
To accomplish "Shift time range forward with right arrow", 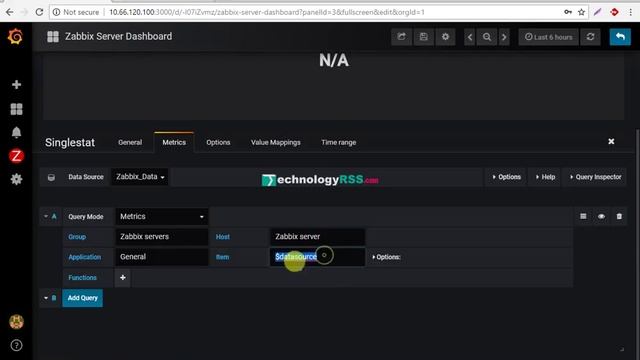I will click(504, 37).
